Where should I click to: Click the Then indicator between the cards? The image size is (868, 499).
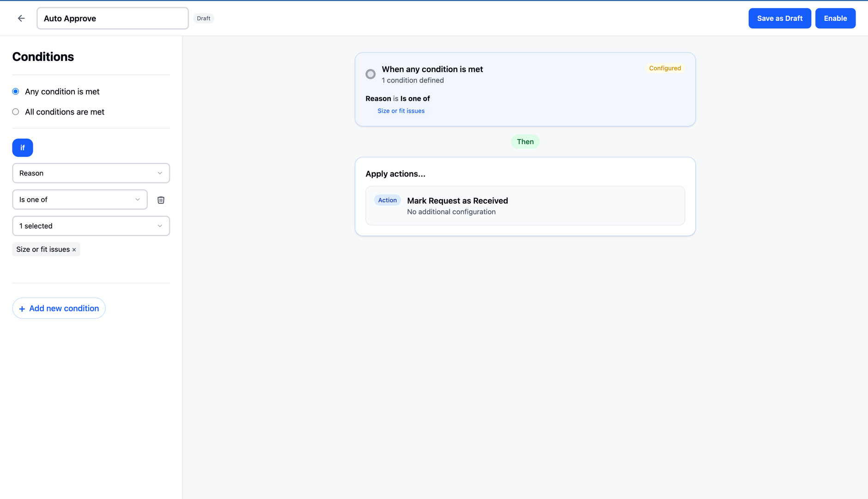[525, 141]
